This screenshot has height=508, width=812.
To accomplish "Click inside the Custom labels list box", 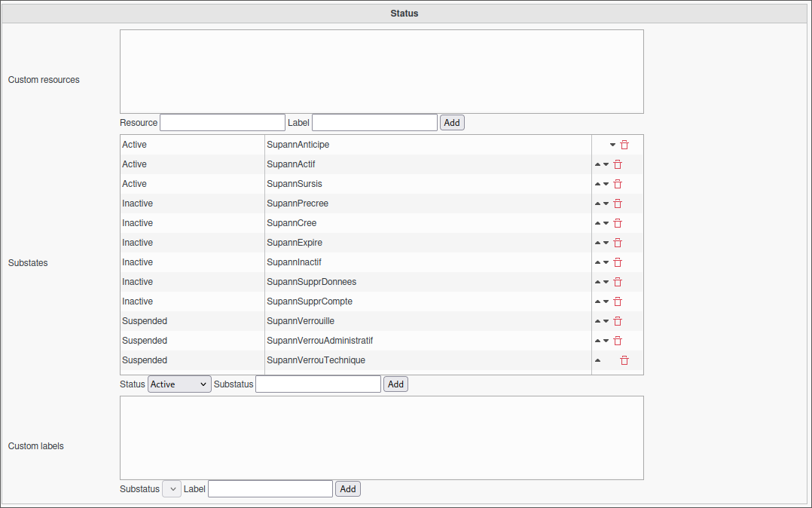I will (x=382, y=438).
